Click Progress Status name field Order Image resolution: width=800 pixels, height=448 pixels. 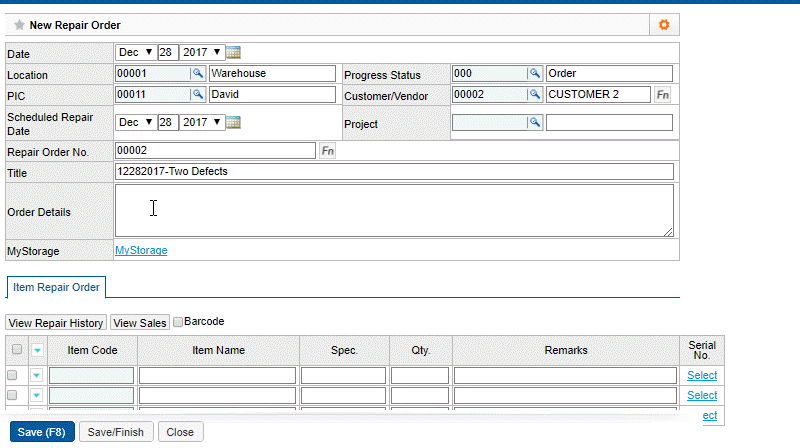[609, 73]
